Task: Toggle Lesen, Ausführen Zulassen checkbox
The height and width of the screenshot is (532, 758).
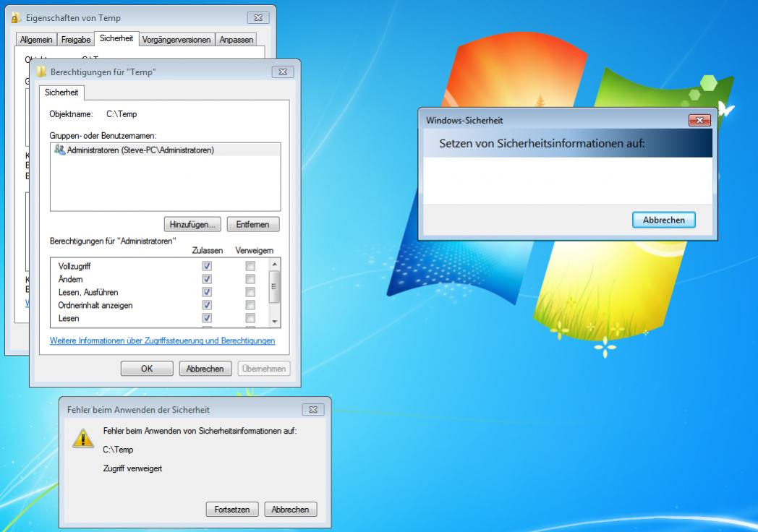Action: pos(207,292)
